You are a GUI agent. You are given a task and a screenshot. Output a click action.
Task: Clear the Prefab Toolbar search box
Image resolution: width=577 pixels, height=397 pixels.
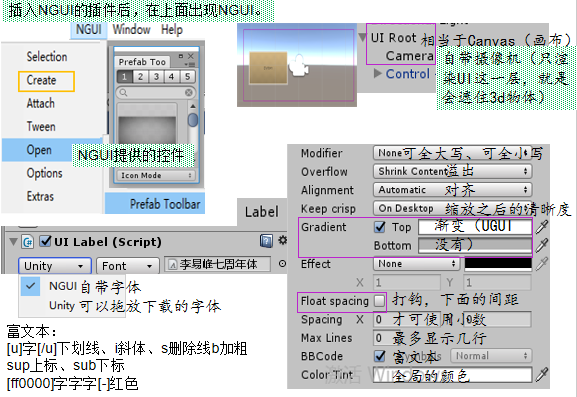tap(189, 92)
